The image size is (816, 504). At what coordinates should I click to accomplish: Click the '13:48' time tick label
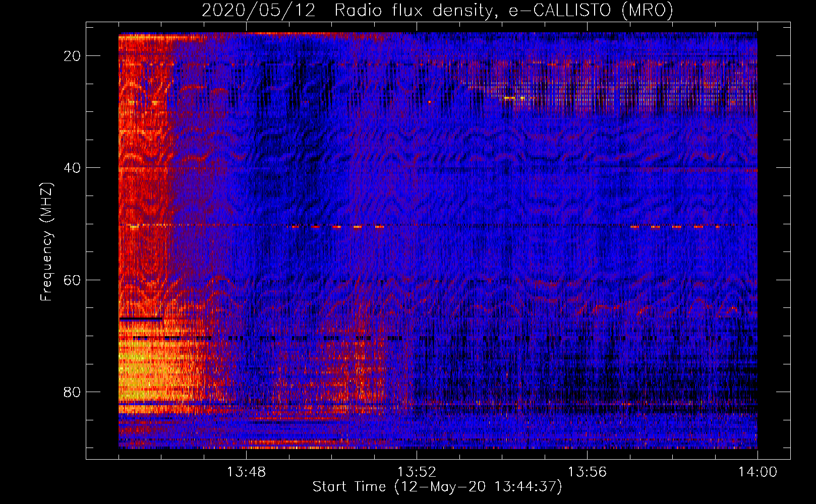coord(246,472)
